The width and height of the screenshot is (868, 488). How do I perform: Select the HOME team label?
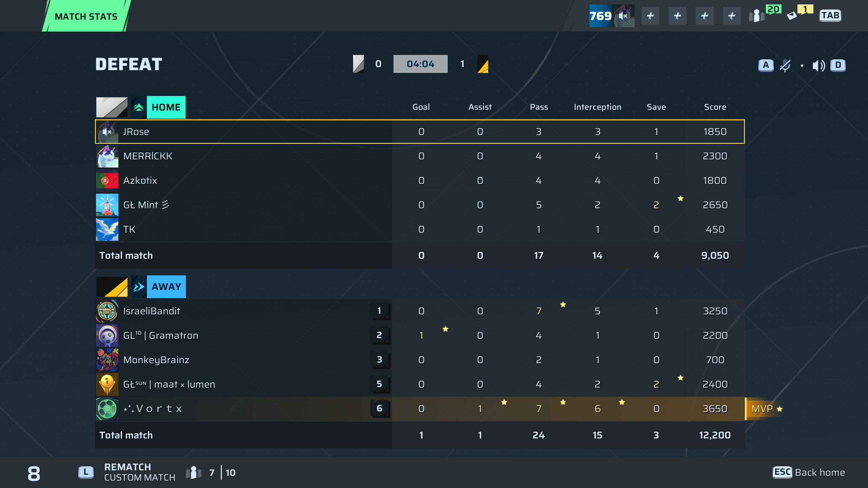[x=166, y=107]
